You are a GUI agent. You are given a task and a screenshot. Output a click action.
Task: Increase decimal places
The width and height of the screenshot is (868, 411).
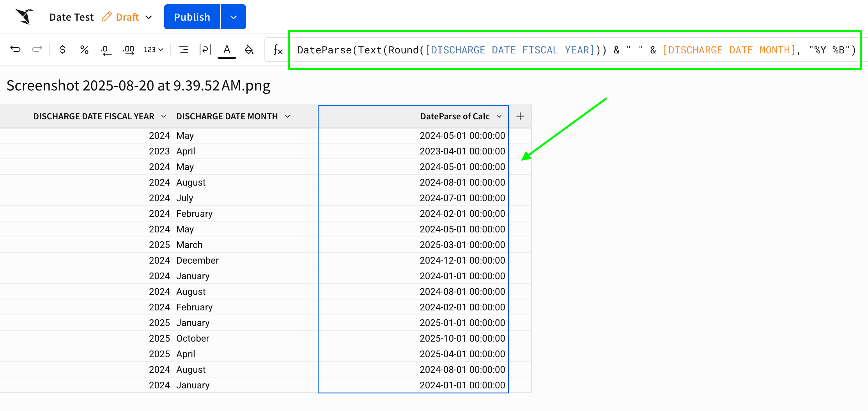(x=128, y=50)
